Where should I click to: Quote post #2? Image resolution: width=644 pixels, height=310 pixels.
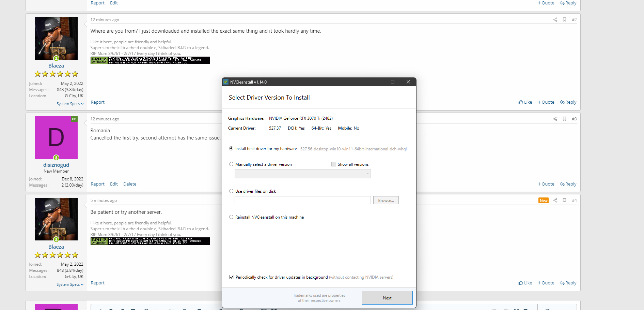[x=546, y=102]
